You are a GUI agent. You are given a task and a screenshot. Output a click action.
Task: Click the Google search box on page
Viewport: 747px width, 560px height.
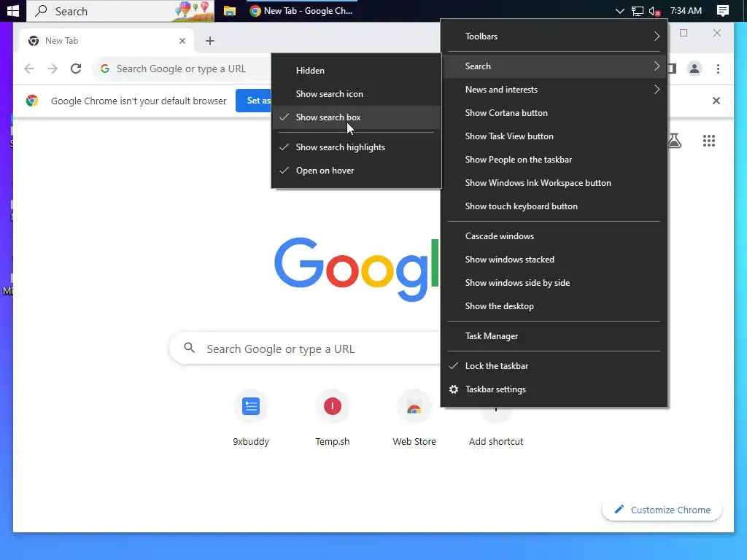coord(305,349)
